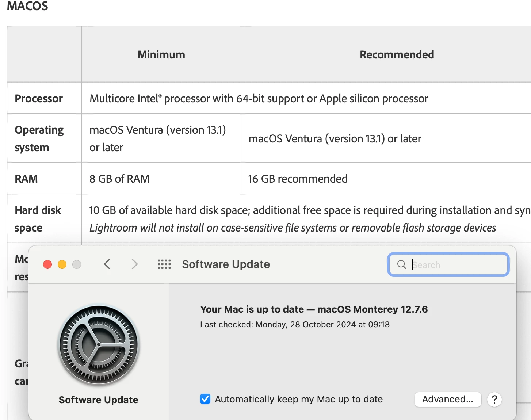Click the Processor row label
The height and width of the screenshot is (420, 531).
[39, 98]
